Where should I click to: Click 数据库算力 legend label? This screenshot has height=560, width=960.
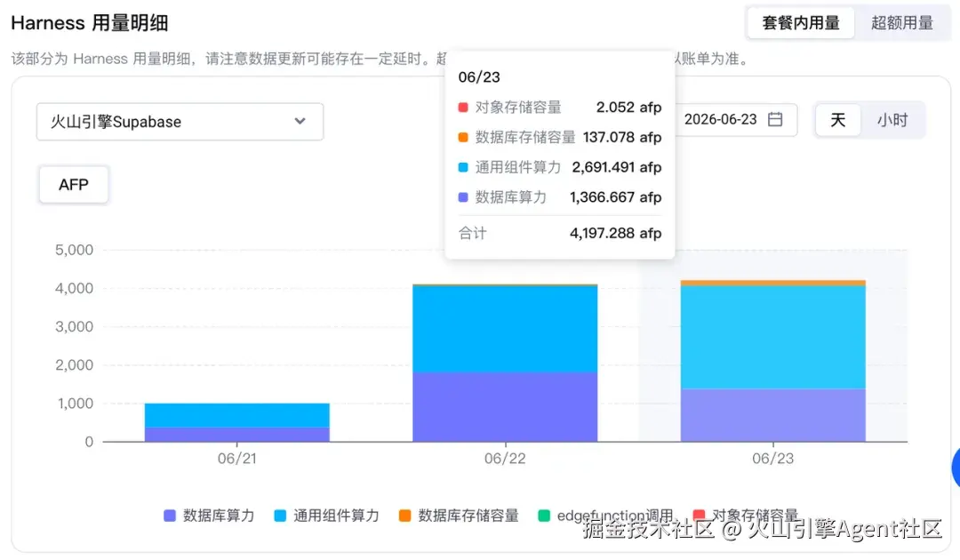point(219,516)
